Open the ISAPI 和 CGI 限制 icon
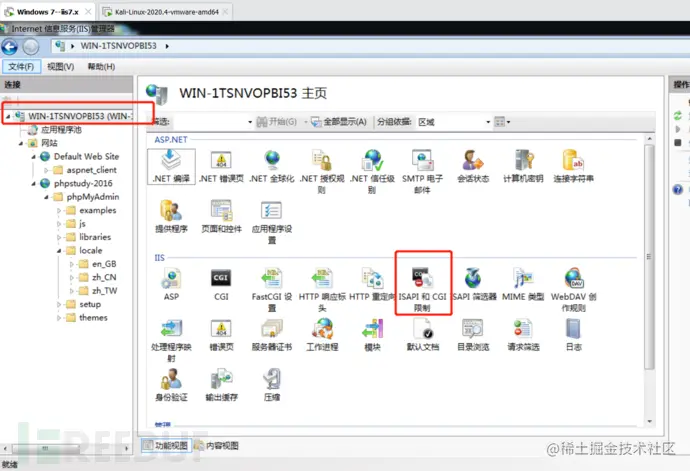Viewport: 690px width, 471px height. 422,289
